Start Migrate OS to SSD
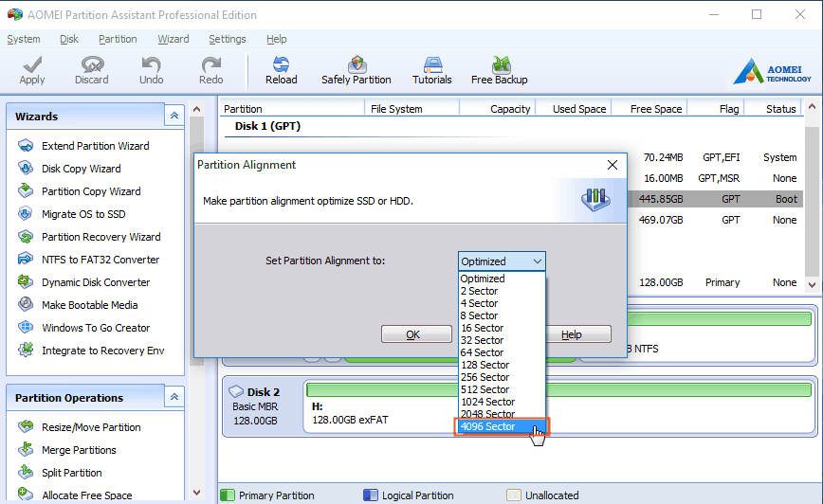This screenshot has width=823, height=504. pos(83,214)
